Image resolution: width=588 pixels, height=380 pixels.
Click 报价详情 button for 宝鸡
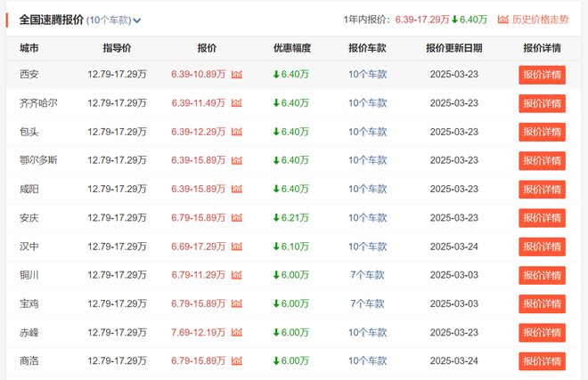click(542, 304)
